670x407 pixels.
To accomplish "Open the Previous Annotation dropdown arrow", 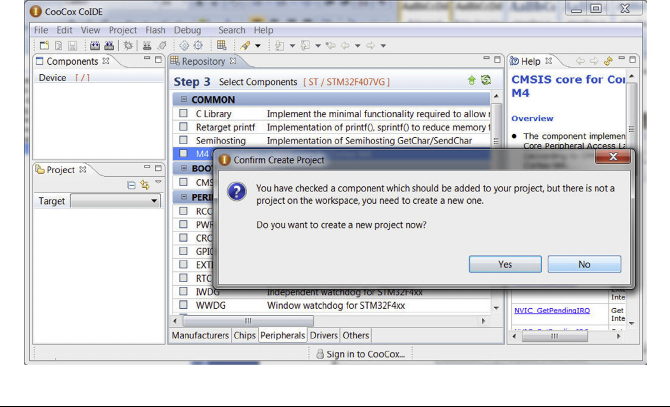I will click(318, 46).
